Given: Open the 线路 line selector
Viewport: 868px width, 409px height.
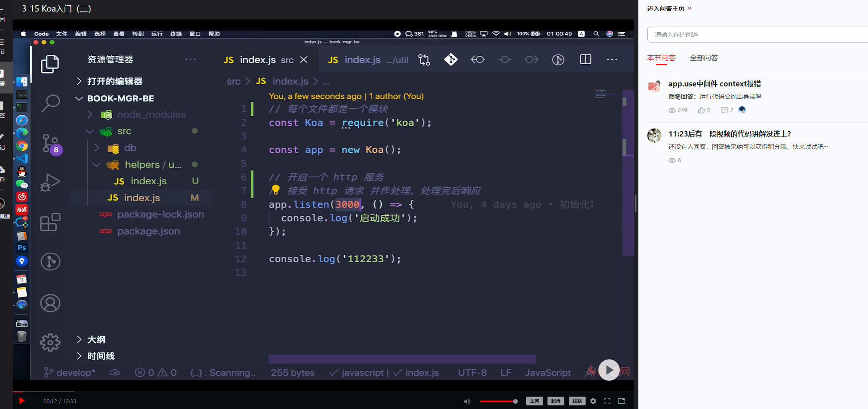Looking at the screenshot, I should click(577, 401).
